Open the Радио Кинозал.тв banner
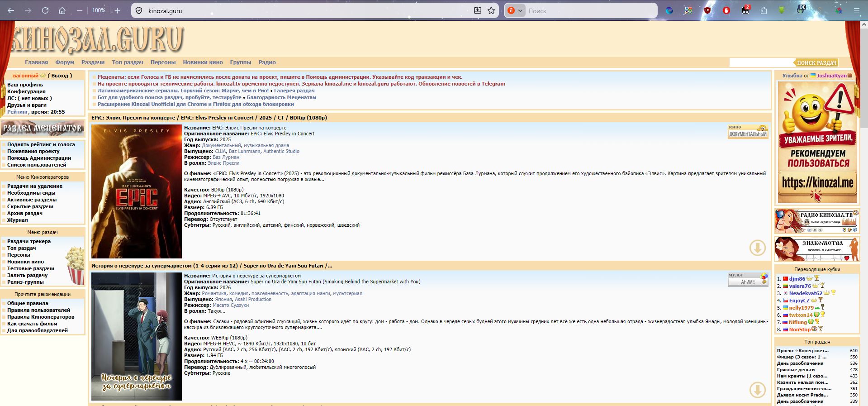 tap(817, 221)
